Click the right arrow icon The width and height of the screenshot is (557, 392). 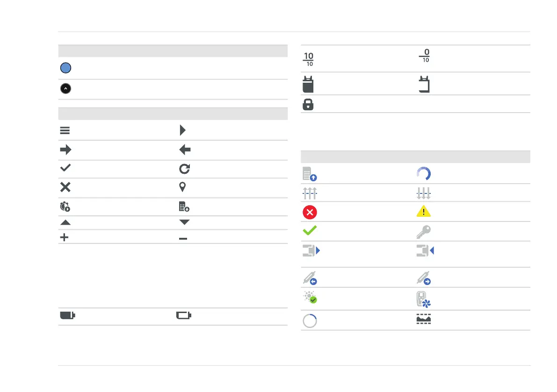[66, 150]
